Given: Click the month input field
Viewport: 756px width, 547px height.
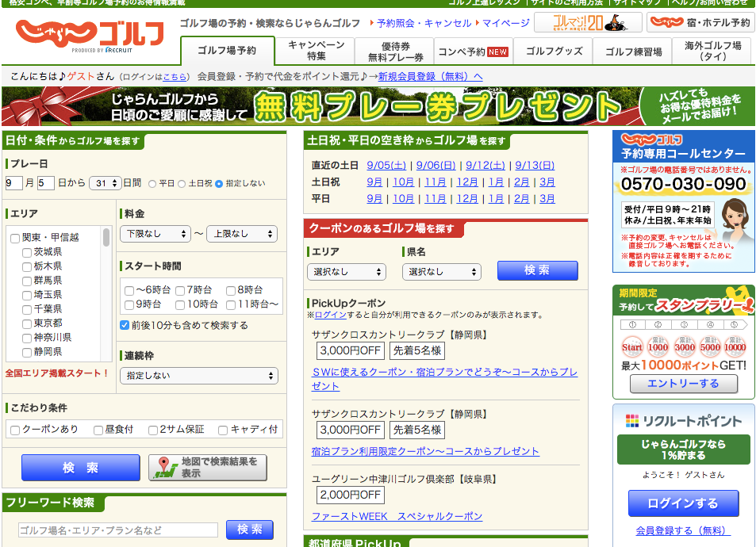Looking at the screenshot, I should coord(14,183).
